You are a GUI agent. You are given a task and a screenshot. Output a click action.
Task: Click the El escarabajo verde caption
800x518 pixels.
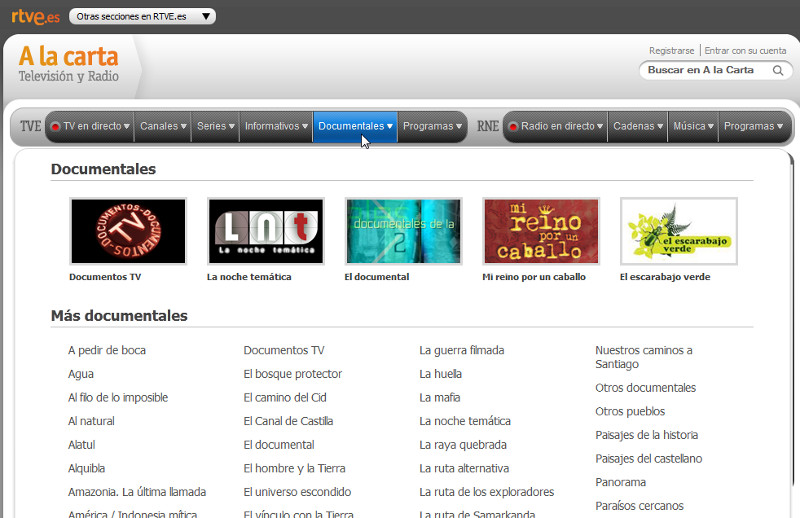[665, 277]
